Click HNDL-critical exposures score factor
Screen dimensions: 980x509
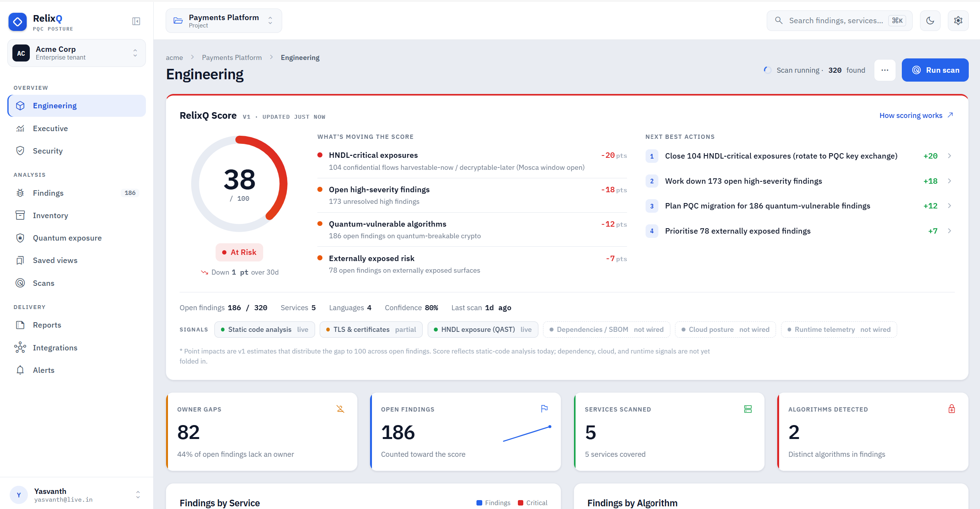472,161
